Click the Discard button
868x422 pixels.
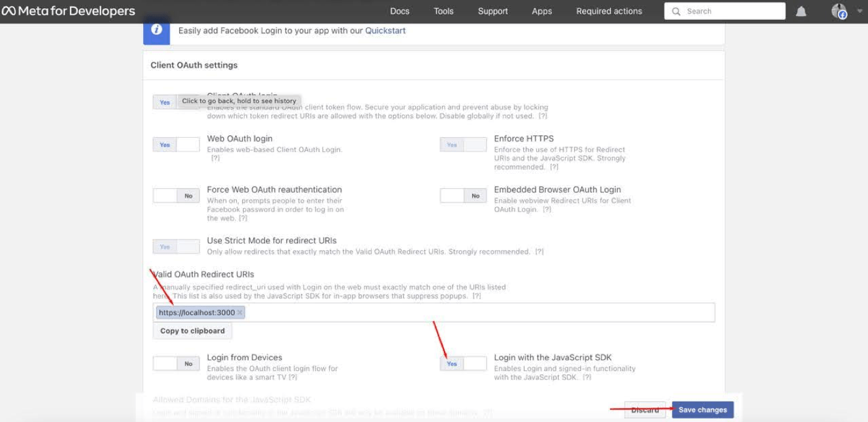645,410
